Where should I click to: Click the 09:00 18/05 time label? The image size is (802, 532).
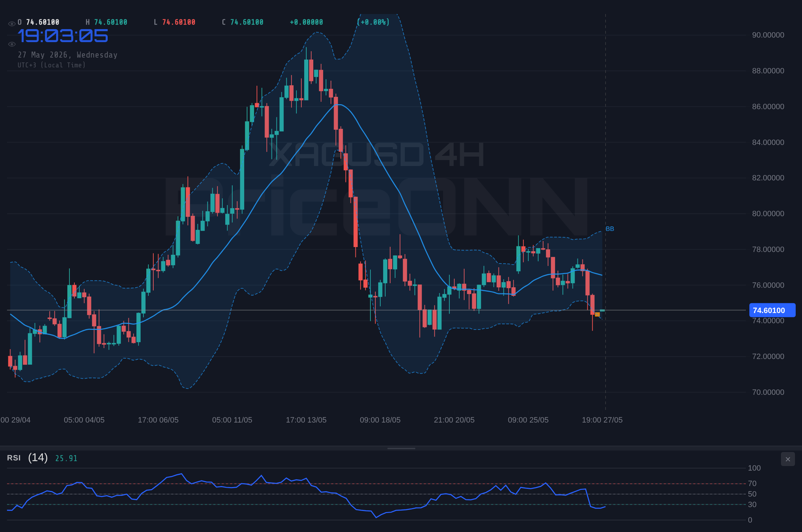[x=380, y=420]
